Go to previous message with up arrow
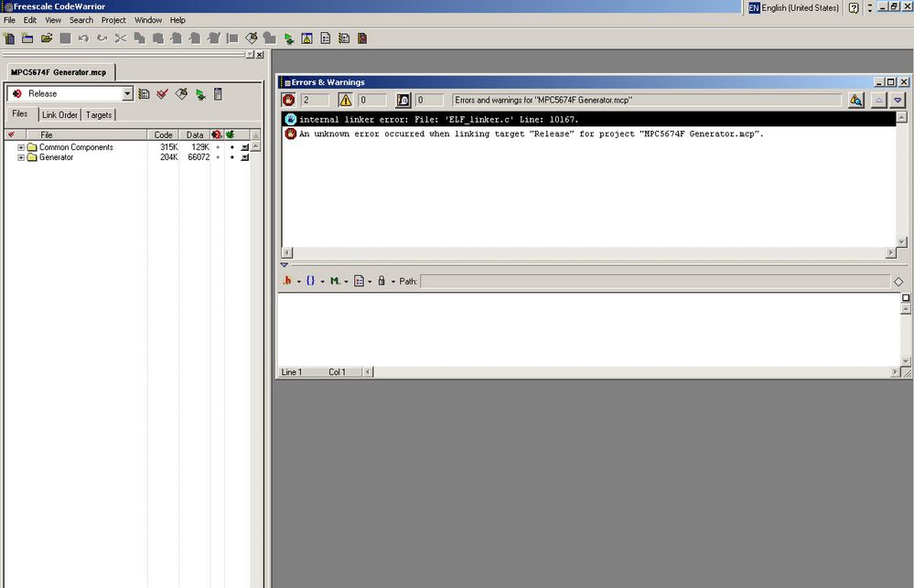 pyautogui.click(x=878, y=101)
